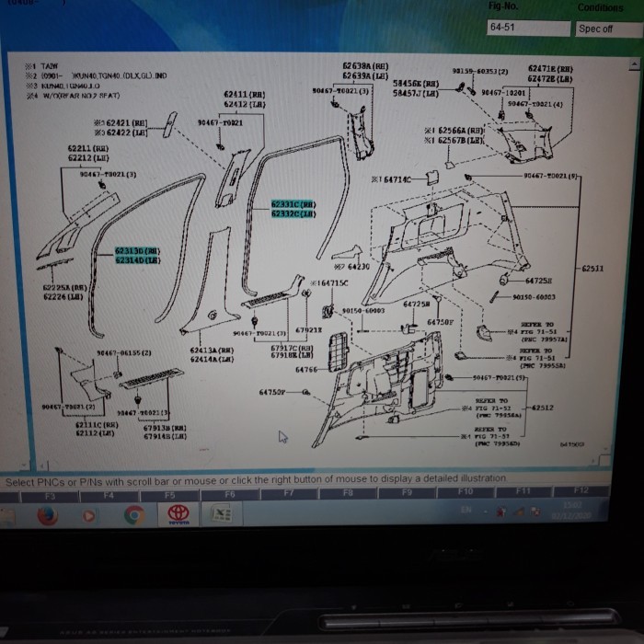Select PNC 64715C label

334,283
